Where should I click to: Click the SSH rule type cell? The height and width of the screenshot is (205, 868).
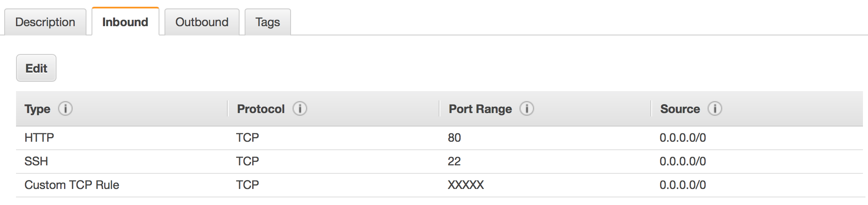pyautogui.click(x=36, y=161)
